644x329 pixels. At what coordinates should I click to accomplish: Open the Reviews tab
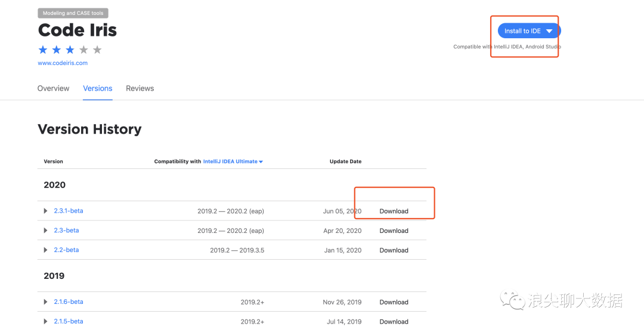(140, 88)
